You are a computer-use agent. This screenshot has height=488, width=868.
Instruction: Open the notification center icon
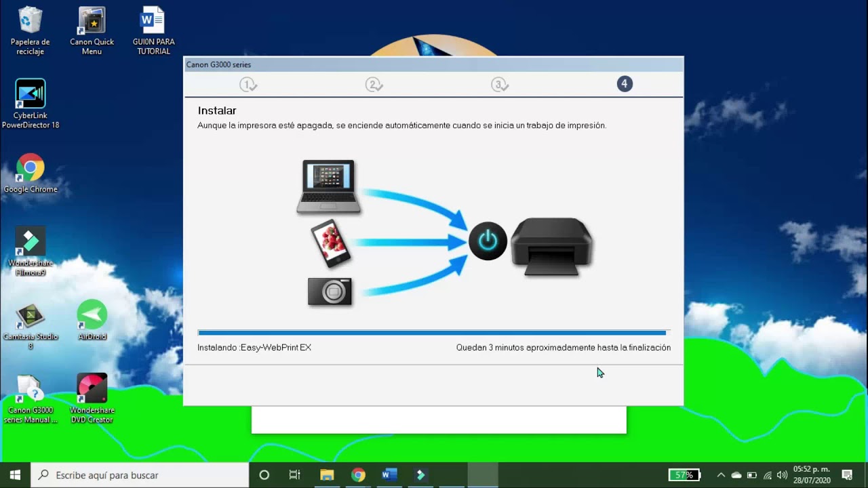847,475
